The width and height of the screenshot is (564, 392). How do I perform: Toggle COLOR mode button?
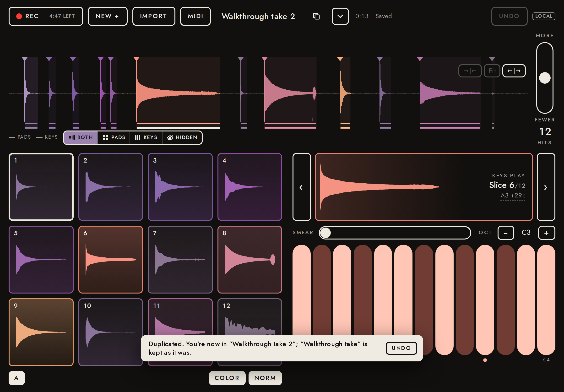227,378
